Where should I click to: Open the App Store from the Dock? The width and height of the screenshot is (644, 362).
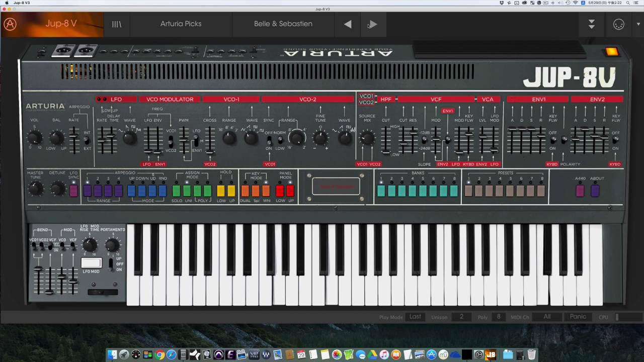coord(432,354)
